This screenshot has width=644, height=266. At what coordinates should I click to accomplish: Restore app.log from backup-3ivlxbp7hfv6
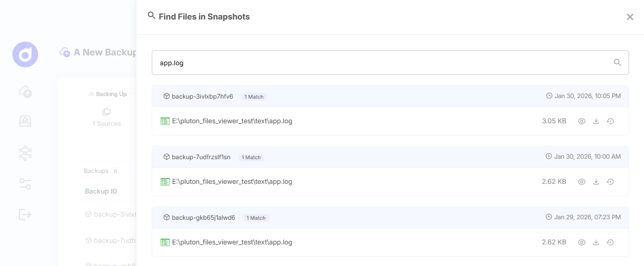point(610,121)
